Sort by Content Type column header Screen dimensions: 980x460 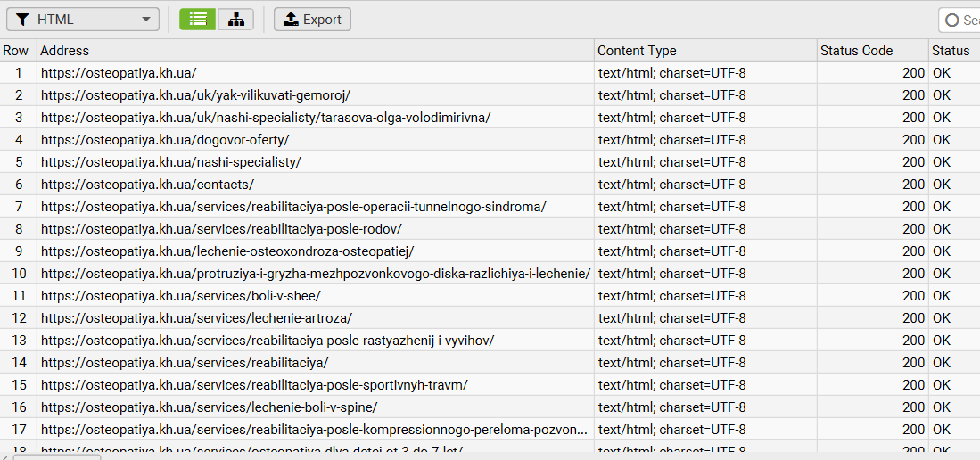click(637, 51)
